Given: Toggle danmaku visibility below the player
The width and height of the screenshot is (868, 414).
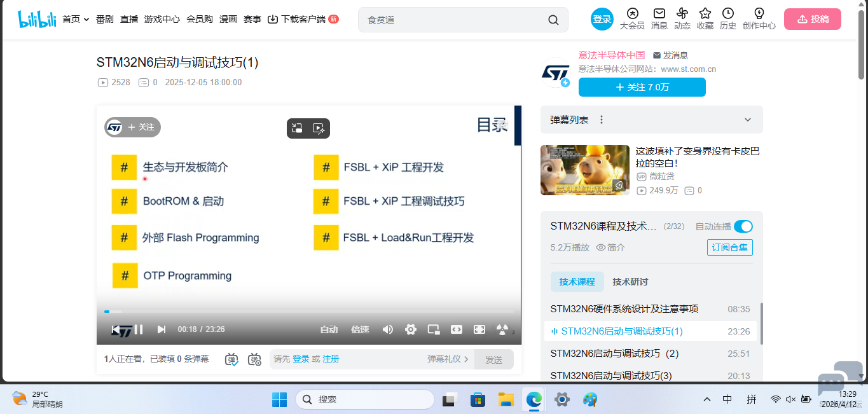Looking at the screenshot, I should pos(231,359).
